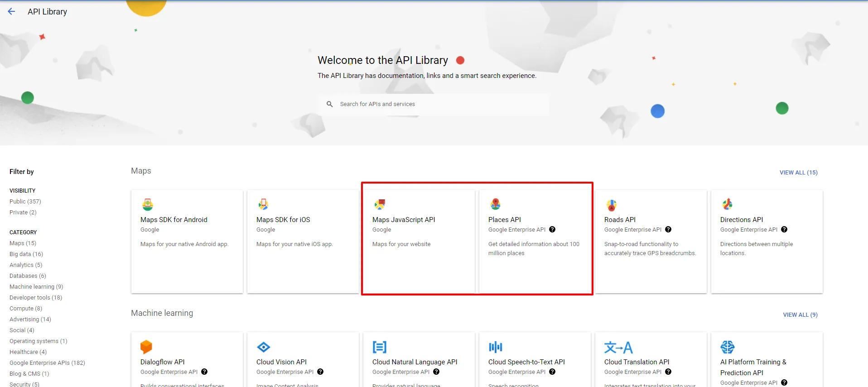Click the search magnifier icon

(330, 104)
